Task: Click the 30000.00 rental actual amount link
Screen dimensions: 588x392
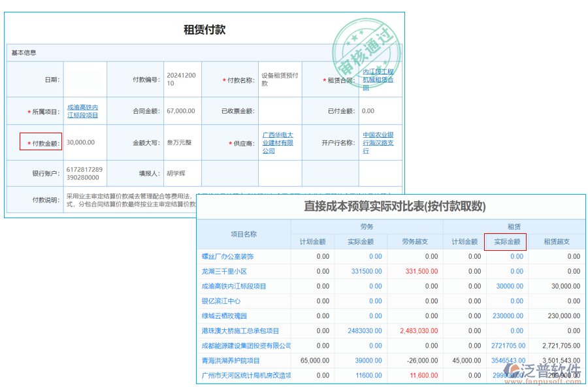Action: click(509, 286)
